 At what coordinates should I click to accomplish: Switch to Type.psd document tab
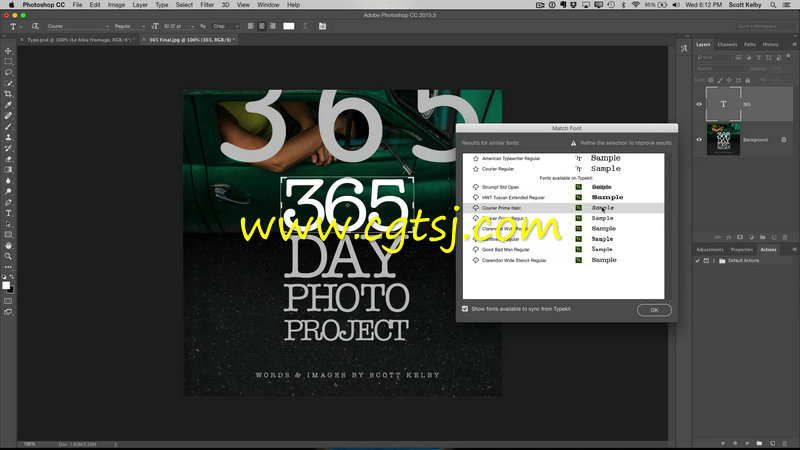click(x=81, y=39)
